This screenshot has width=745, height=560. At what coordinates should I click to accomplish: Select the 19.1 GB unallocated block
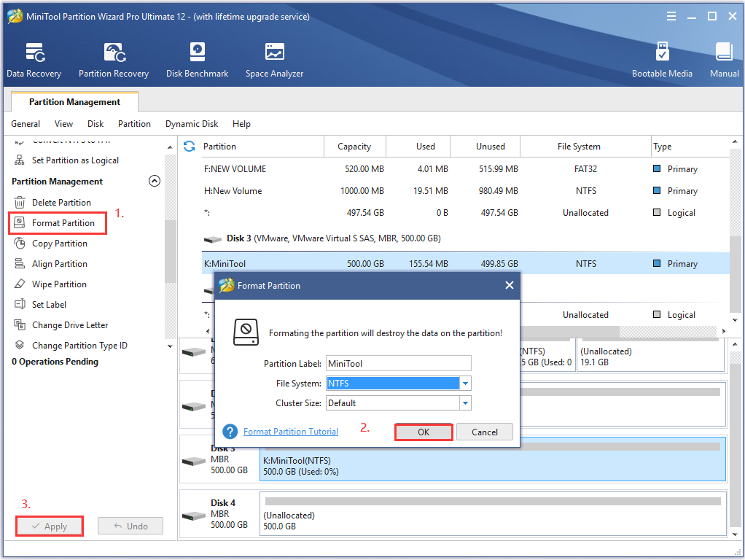click(650, 357)
